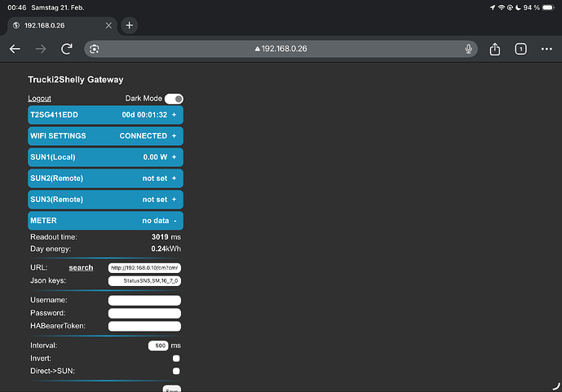This screenshot has width=562, height=392.
Task: Open a new browser tab
Action: pyautogui.click(x=130, y=25)
